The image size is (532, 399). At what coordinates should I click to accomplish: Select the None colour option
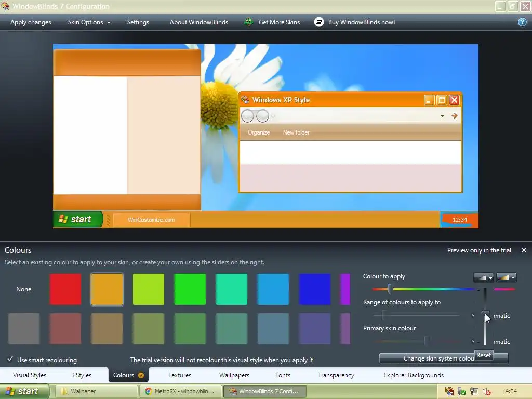[x=24, y=289]
